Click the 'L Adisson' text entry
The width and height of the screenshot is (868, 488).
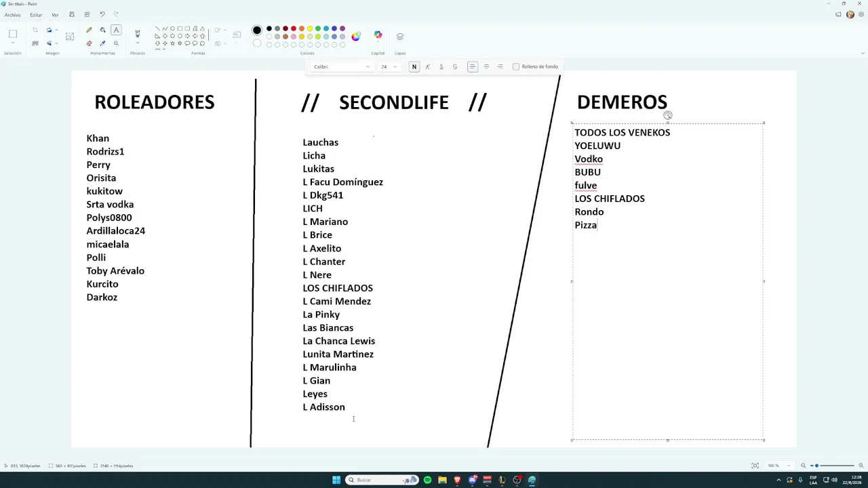coord(323,407)
